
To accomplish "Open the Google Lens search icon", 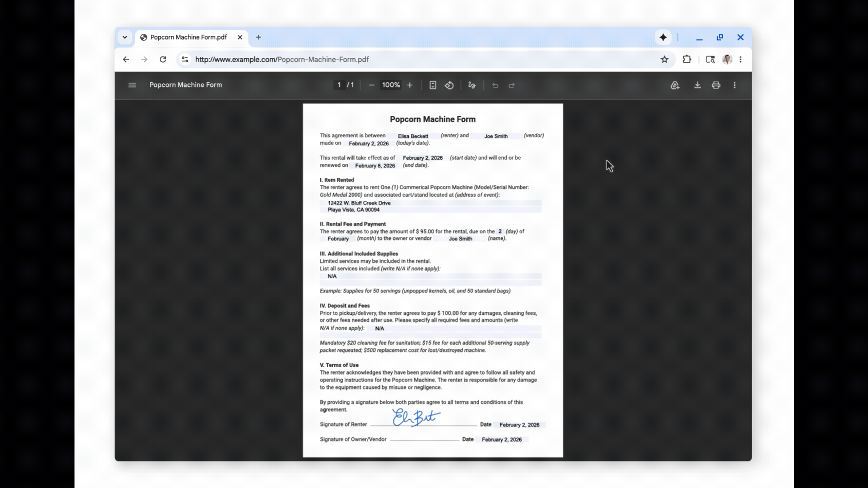I will [710, 60].
